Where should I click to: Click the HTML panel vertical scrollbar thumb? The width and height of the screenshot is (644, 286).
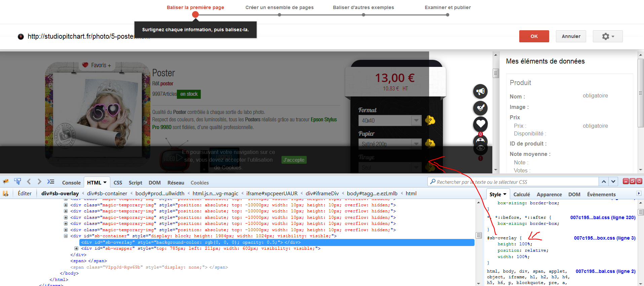(x=479, y=235)
